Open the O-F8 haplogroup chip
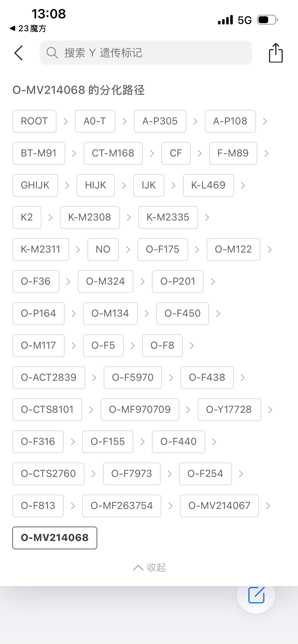Screen dimensions: 298x644 tap(162, 346)
